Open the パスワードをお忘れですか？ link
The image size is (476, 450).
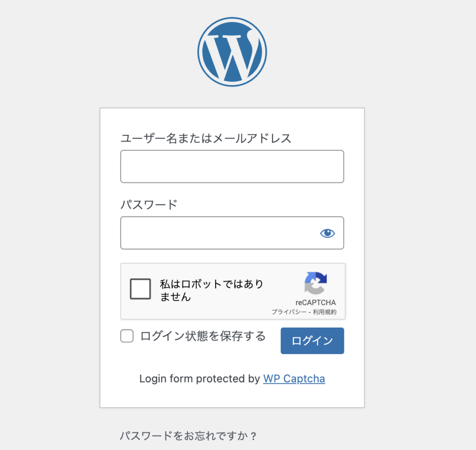pyautogui.click(x=188, y=436)
